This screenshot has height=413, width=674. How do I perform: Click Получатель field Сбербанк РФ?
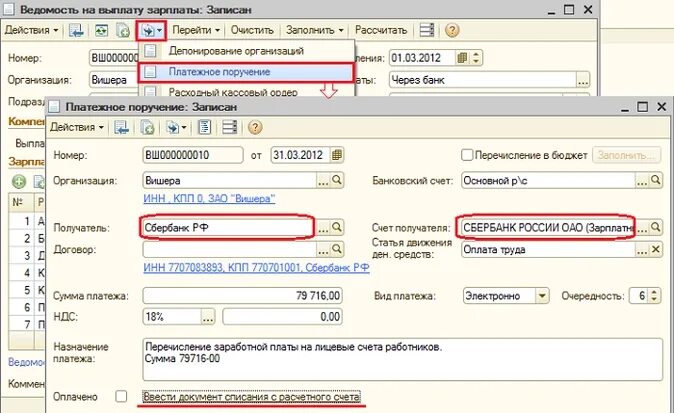point(227,227)
